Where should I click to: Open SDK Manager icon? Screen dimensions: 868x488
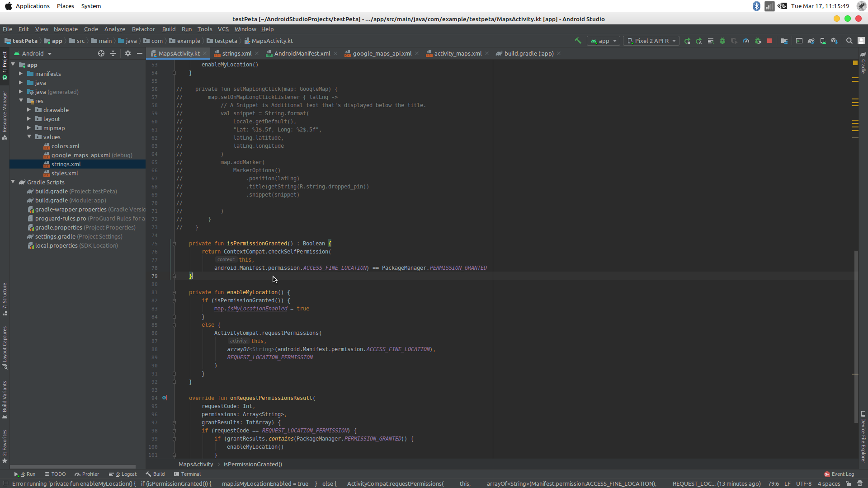[x=835, y=41]
